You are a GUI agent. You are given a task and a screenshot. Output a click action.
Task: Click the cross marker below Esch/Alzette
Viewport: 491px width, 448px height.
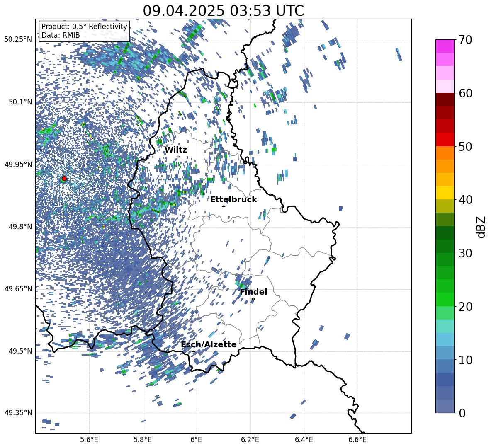coord(194,351)
